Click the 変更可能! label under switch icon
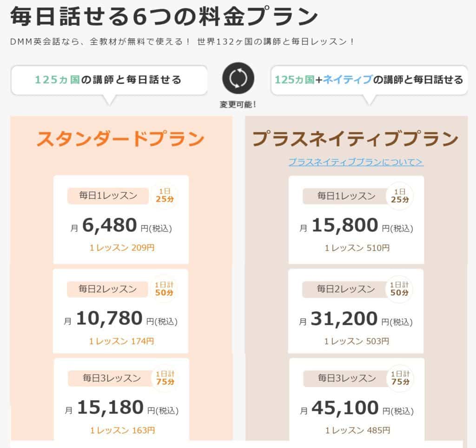 pyautogui.click(x=238, y=105)
